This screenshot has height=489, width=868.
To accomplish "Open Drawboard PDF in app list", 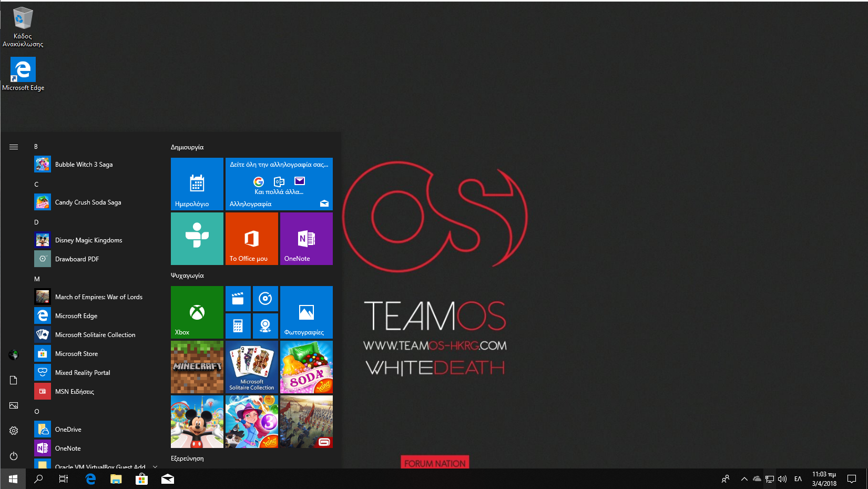I will click(x=95, y=259).
